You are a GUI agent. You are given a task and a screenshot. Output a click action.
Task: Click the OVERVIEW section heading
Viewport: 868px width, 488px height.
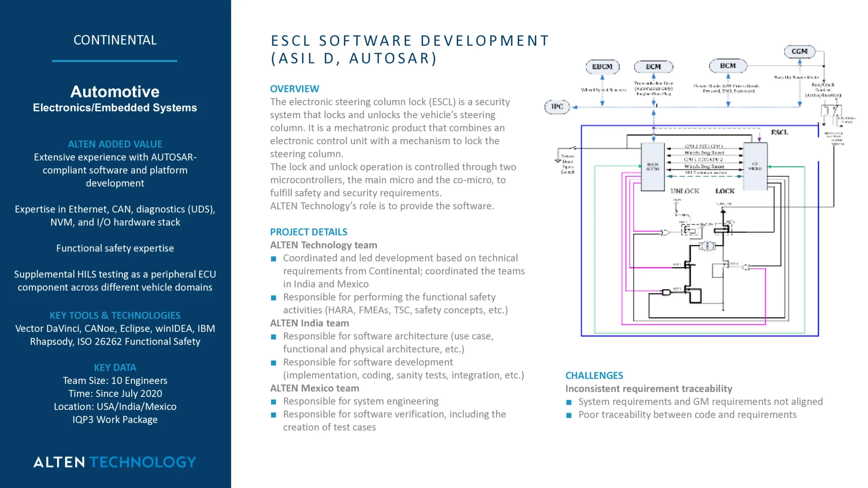pyautogui.click(x=295, y=89)
